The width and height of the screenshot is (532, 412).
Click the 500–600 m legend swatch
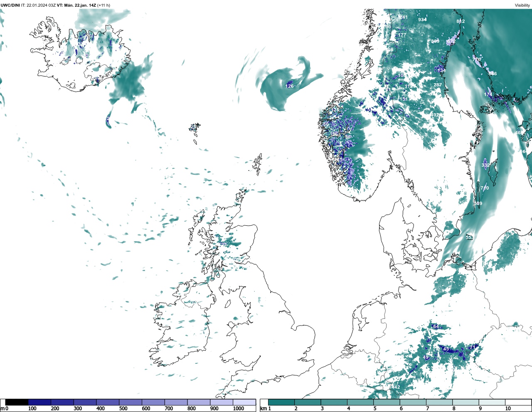(x=131, y=402)
